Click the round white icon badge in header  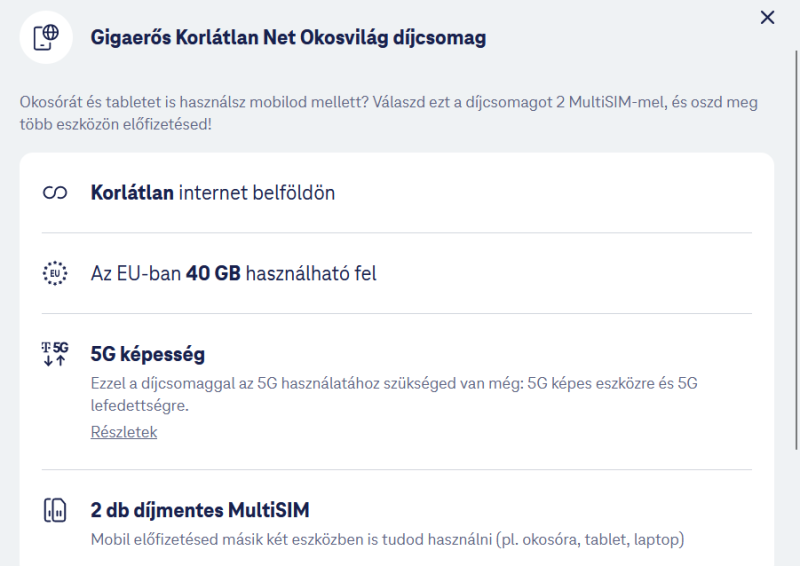[46, 38]
